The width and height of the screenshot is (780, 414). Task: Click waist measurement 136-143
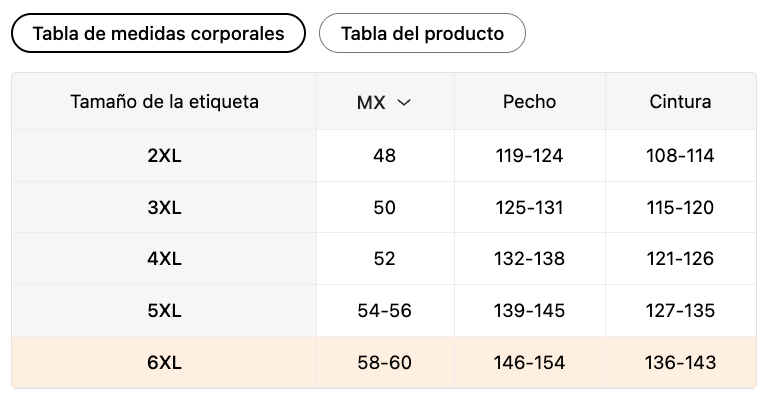pyautogui.click(x=680, y=363)
